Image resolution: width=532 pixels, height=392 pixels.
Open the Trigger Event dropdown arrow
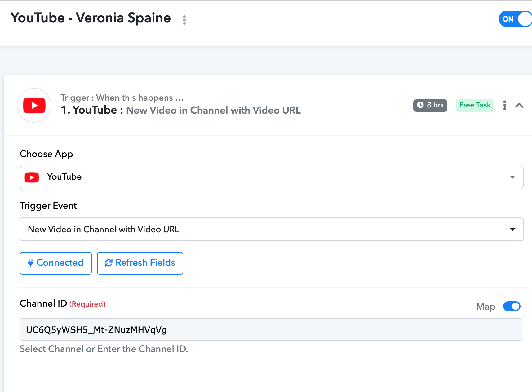point(513,229)
